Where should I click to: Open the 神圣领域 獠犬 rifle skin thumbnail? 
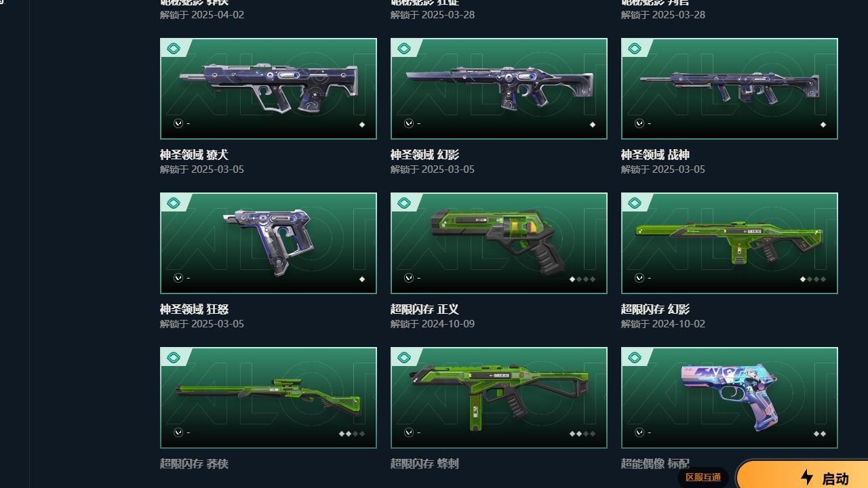coord(269,89)
